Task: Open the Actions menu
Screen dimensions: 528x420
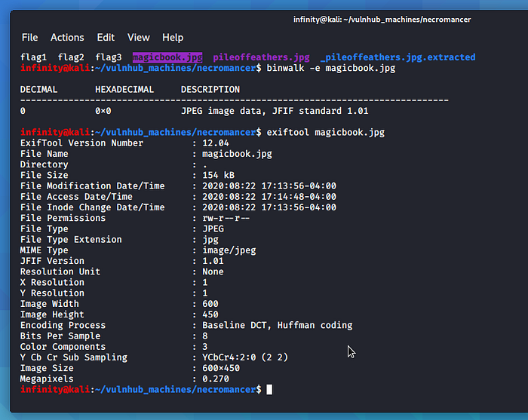Action: 67,38
